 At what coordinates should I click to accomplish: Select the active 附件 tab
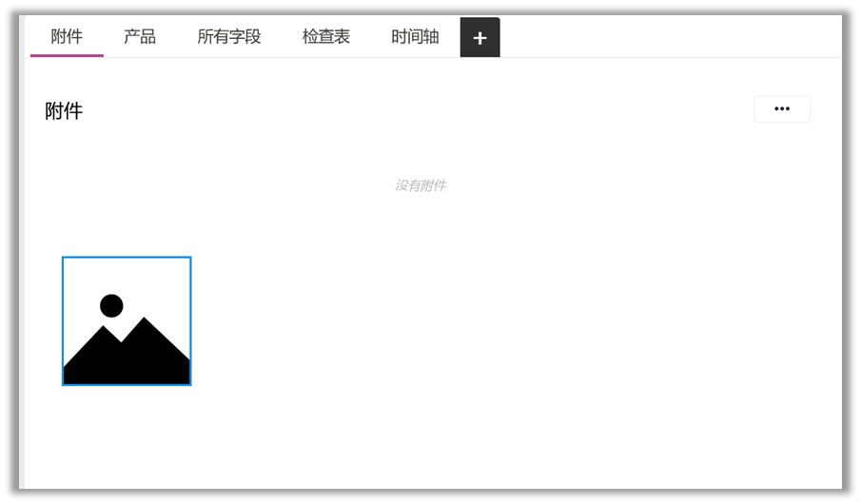pos(67,37)
